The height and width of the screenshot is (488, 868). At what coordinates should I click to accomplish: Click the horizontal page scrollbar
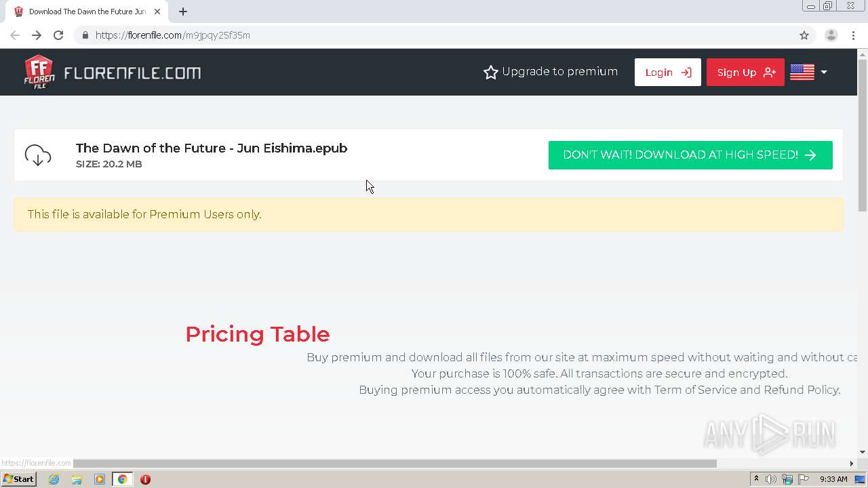click(395, 464)
